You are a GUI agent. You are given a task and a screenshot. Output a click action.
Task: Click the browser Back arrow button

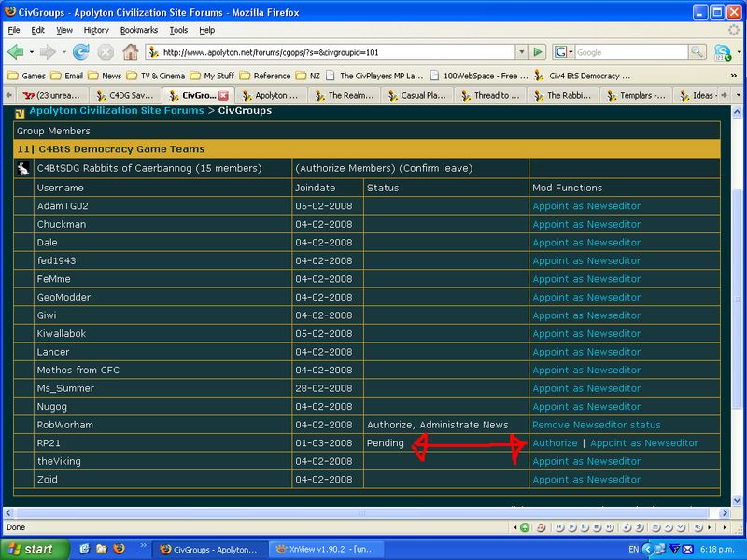click(x=16, y=52)
